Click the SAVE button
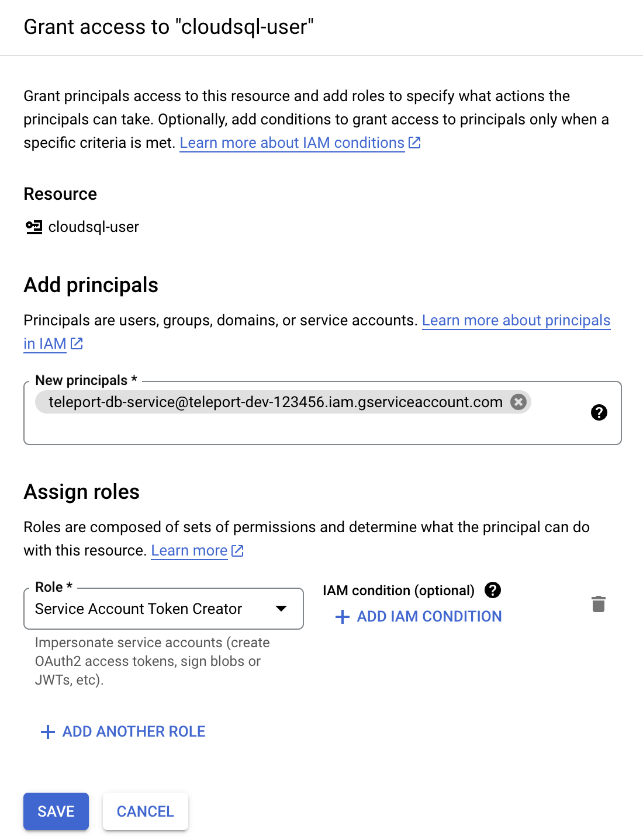Screen dimensions: 643x840 pos(56,811)
